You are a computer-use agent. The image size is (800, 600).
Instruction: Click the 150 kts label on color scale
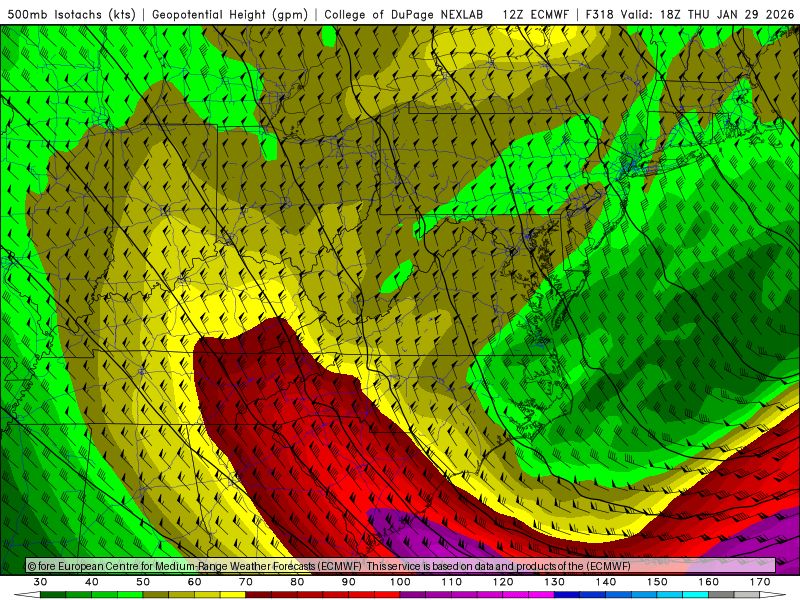pyautogui.click(x=657, y=582)
